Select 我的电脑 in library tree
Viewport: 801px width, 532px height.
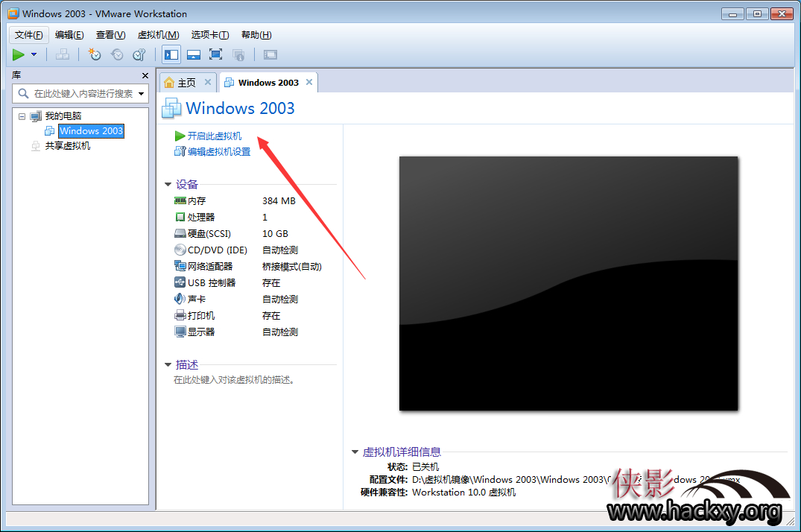click(63, 116)
